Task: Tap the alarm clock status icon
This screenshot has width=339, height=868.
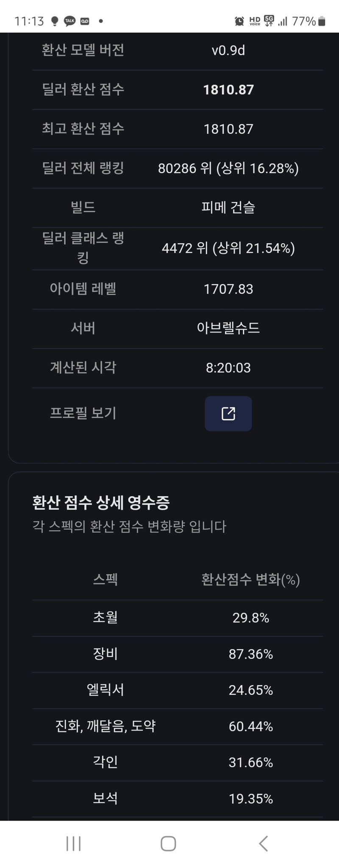Action: click(x=239, y=21)
